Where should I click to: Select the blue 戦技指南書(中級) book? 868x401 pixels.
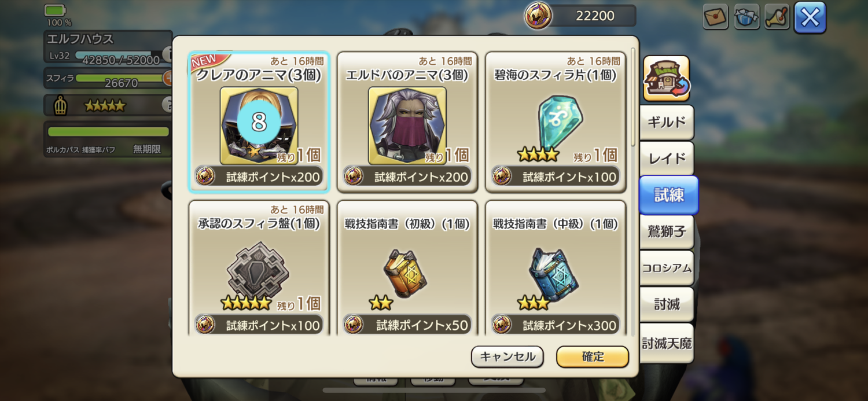coord(554,274)
